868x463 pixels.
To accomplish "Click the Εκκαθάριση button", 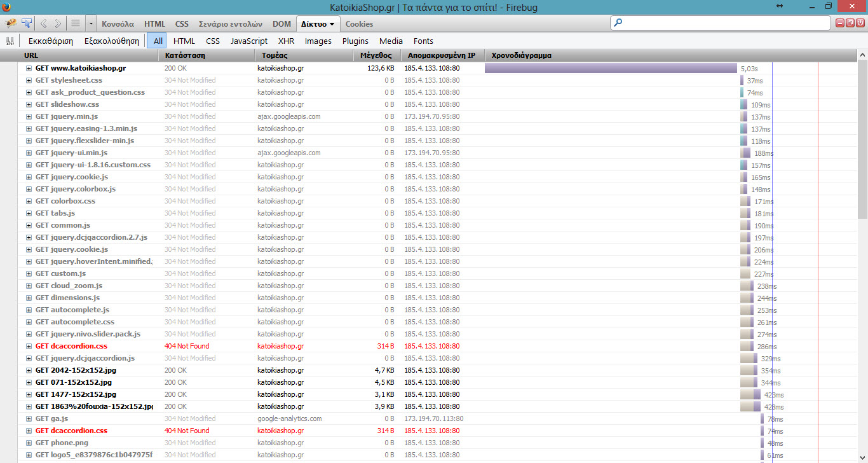I will [x=51, y=41].
